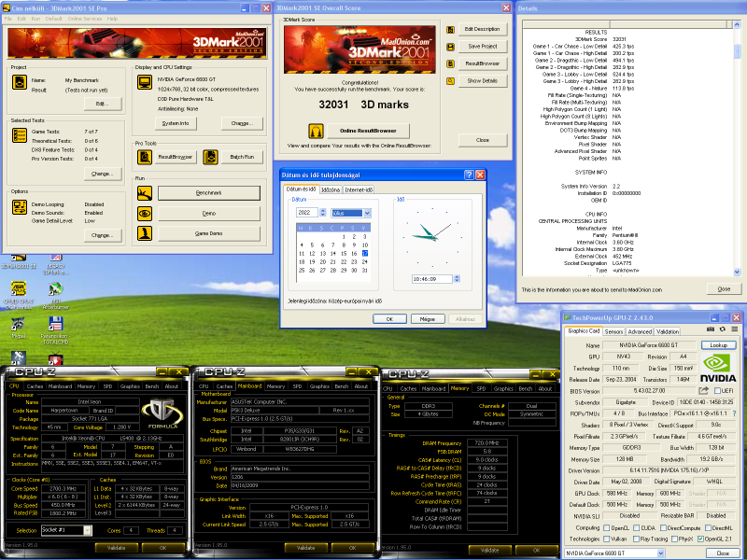This screenshot has width=747, height=560.
Task: Open the month dropdown in the date dialog
Action: click(367, 213)
